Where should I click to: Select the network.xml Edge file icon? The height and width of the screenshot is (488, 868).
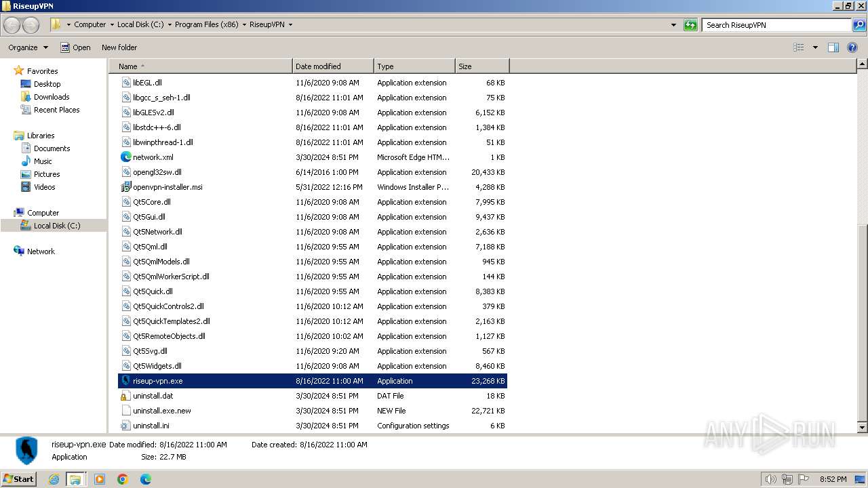[x=125, y=157]
